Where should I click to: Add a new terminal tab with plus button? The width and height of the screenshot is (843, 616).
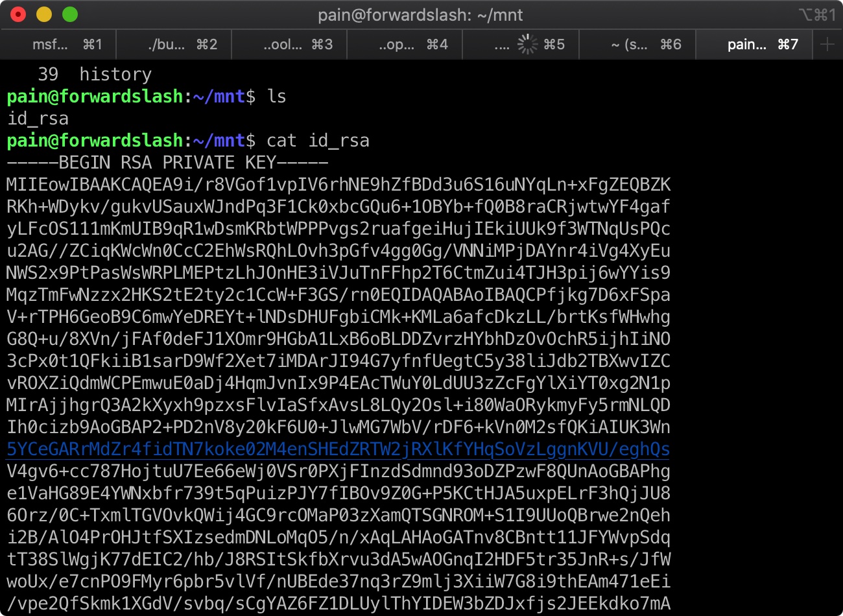[827, 44]
